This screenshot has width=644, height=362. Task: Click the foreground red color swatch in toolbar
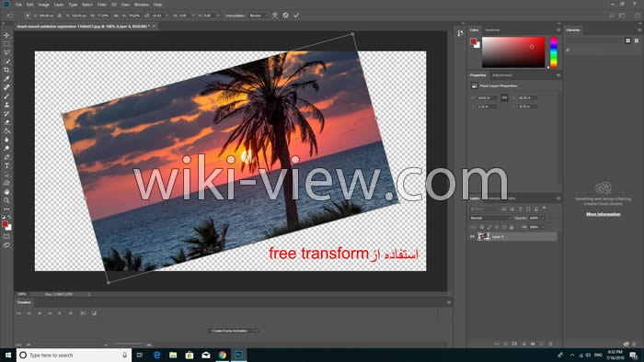[5, 224]
